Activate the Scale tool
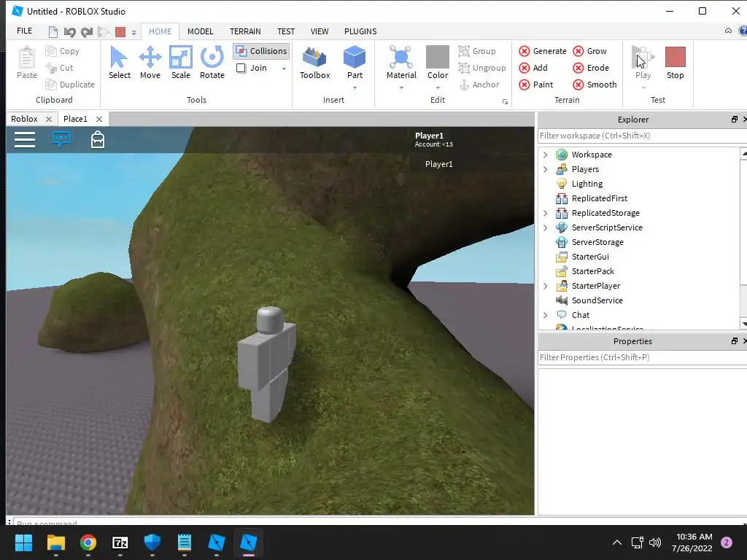The height and width of the screenshot is (560, 747). pos(181,63)
